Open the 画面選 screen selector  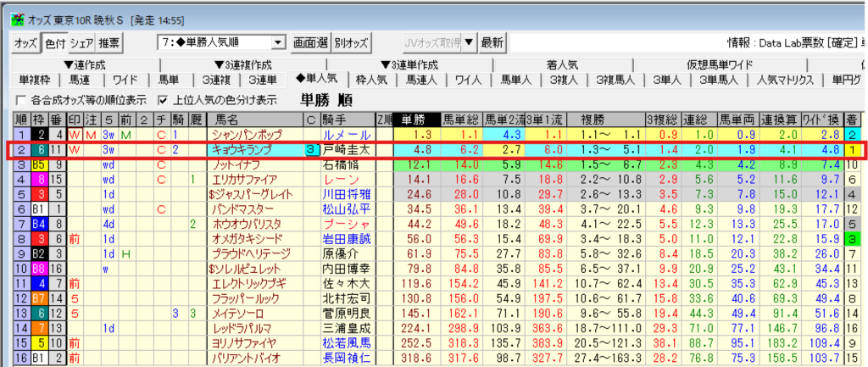point(310,42)
